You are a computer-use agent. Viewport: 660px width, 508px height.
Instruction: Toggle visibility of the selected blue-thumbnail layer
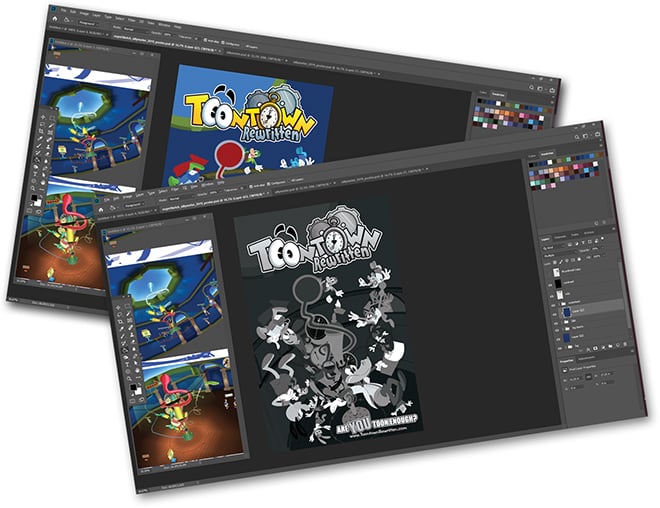coord(554,314)
